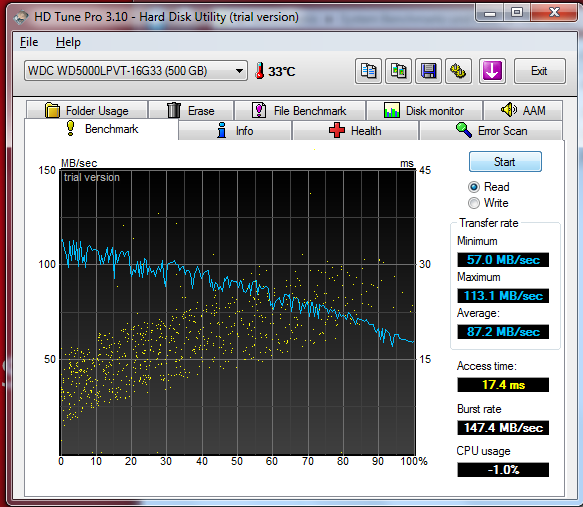Click the copy text to clipboard icon

click(368, 71)
